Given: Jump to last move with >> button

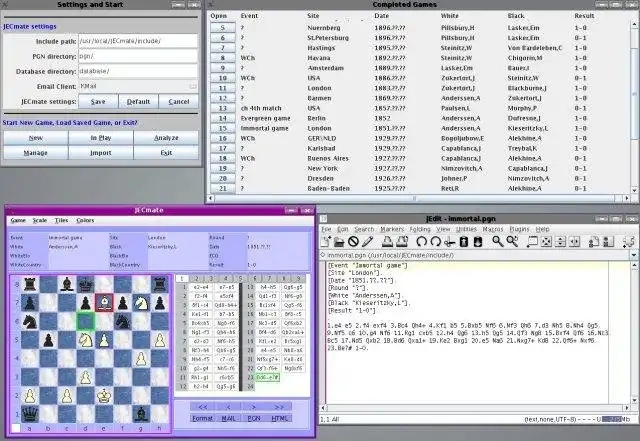Looking at the screenshot, I should [x=279, y=407].
